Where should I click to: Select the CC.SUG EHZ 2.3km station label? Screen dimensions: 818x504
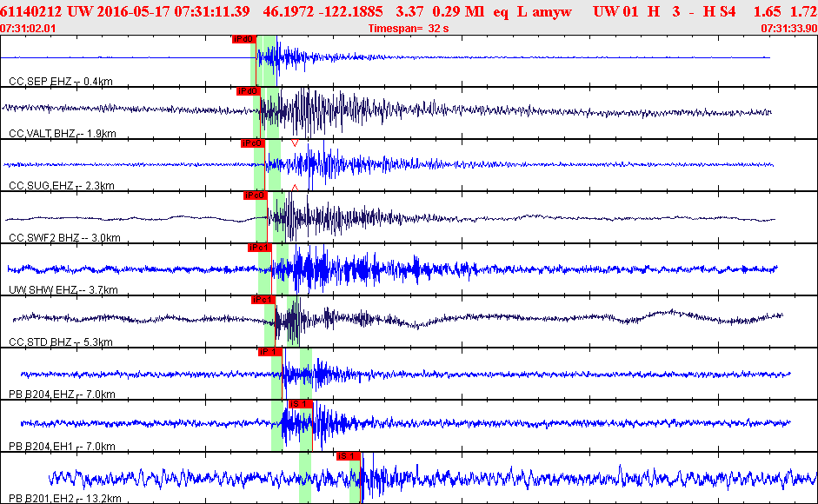pos(62,186)
